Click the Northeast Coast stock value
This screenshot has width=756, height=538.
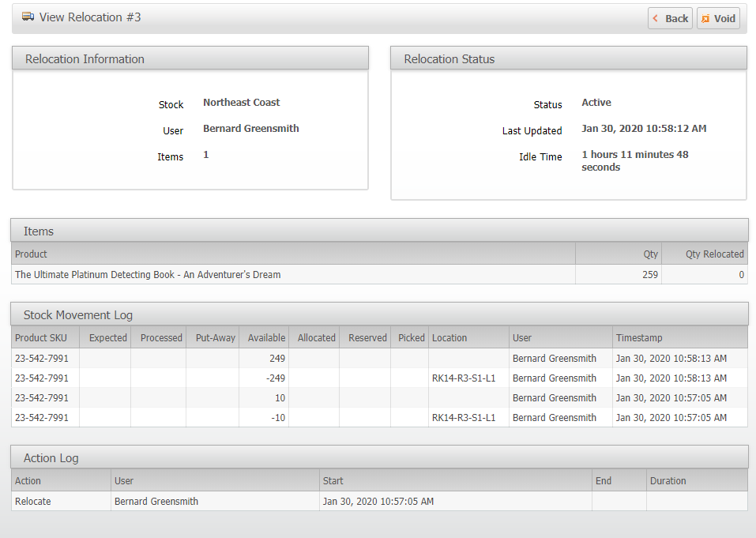point(241,102)
